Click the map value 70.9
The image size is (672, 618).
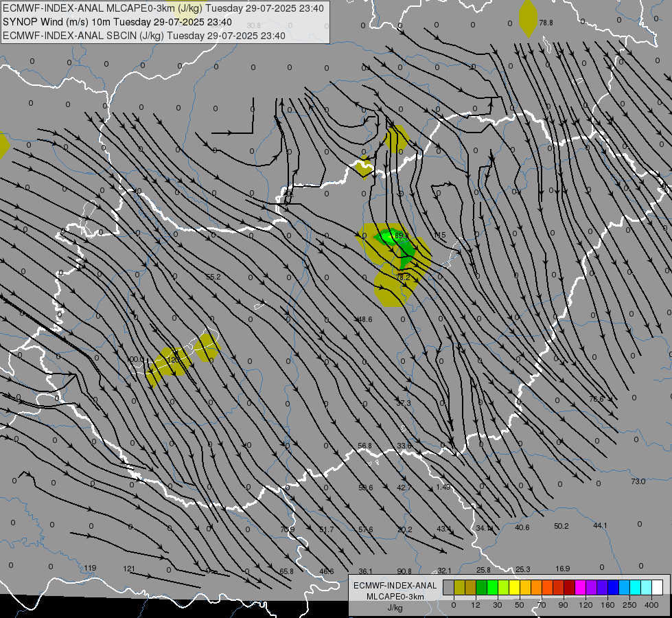coord(287,529)
